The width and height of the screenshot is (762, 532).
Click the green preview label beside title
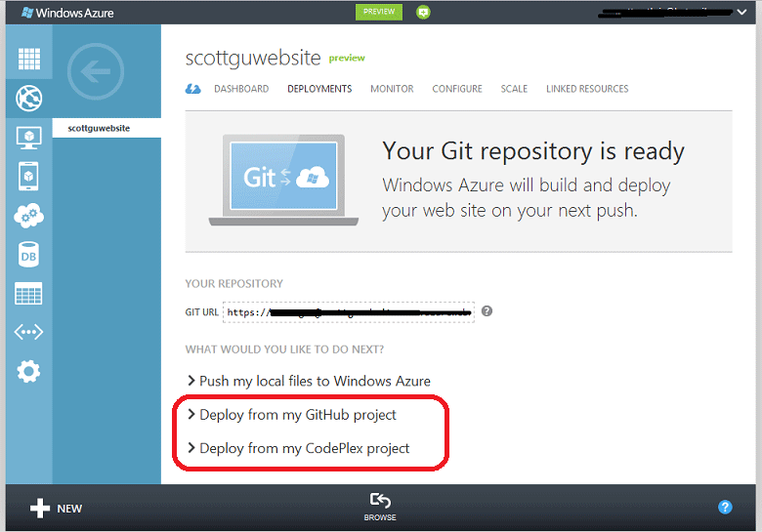pyautogui.click(x=347, y=59)
